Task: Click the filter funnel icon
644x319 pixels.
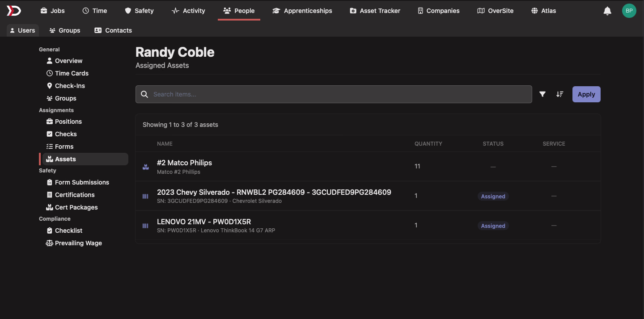Action: click(x=542, y=94)
